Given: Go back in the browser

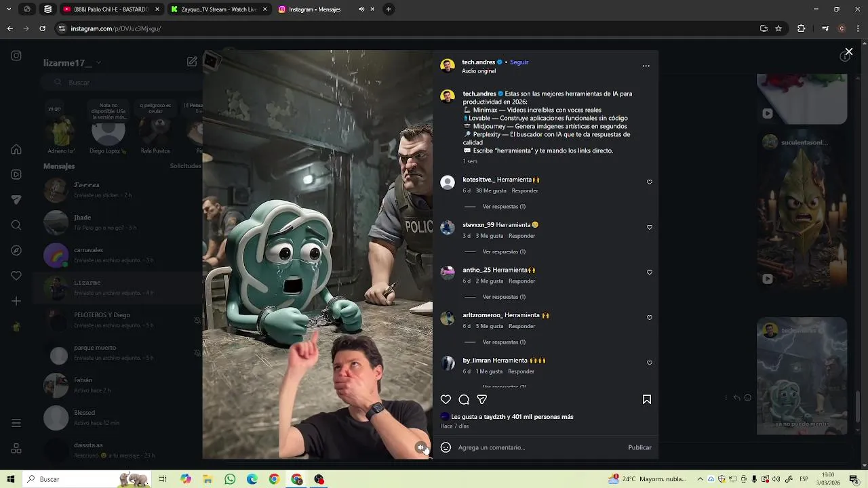Looking at the screenshot, I should [9, 28].
